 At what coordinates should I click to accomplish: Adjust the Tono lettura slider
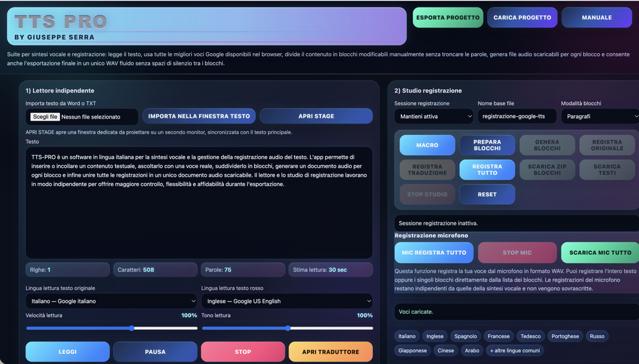coord(287,328)
